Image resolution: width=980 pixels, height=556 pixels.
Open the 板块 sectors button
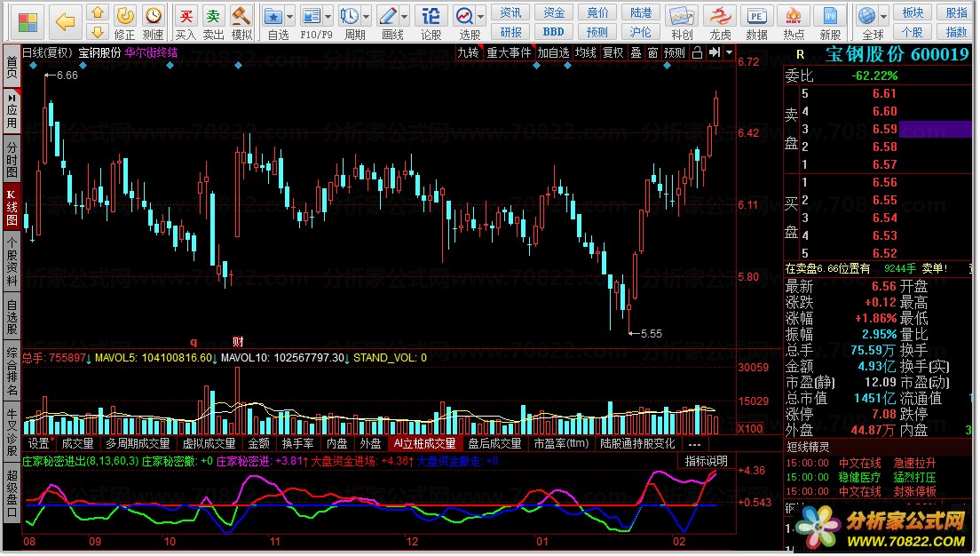913,12
